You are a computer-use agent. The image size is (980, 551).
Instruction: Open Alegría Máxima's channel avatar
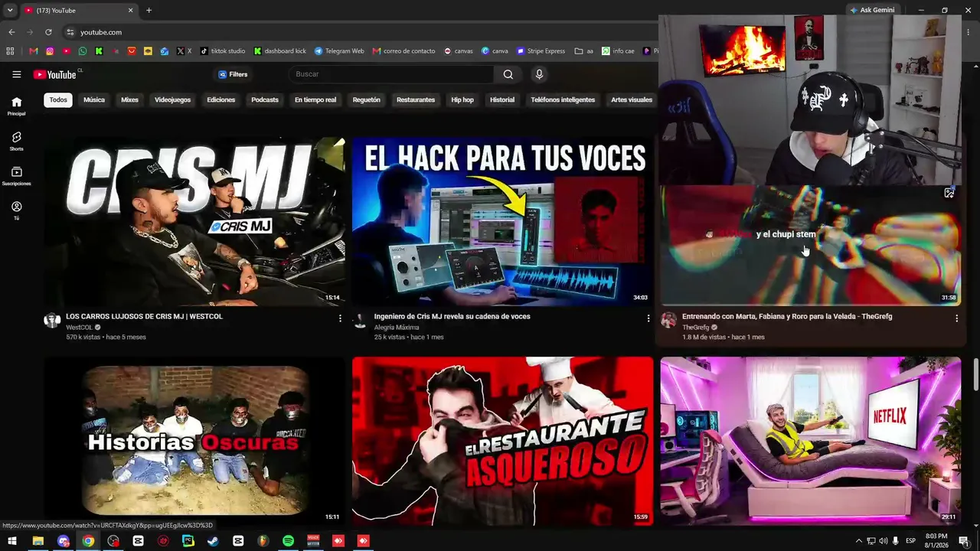360,320
